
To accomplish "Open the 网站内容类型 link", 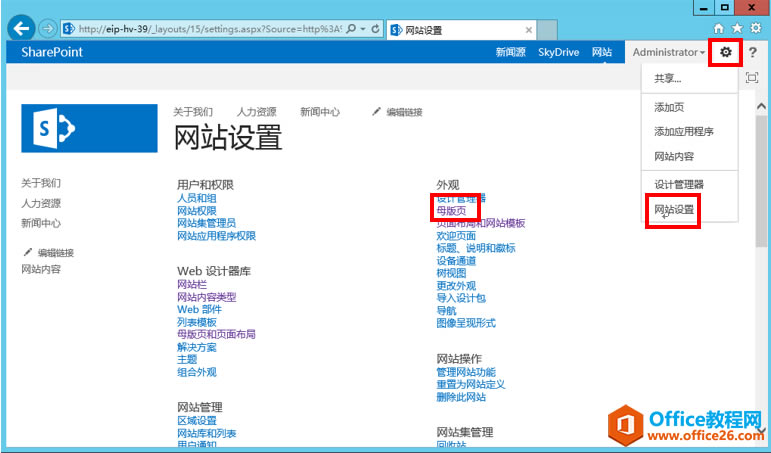I will 207,297.
